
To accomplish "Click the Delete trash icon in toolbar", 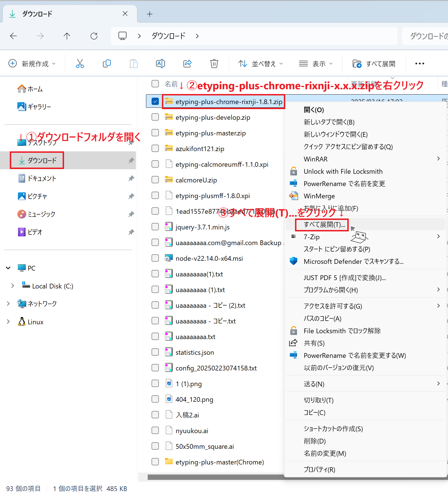I will [214, 64].
